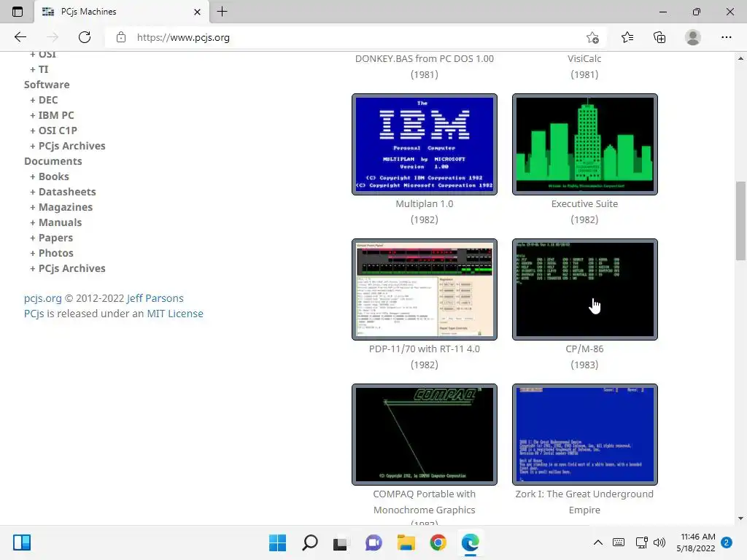Open browser Collections
The image size is (747, 560).
659,37
